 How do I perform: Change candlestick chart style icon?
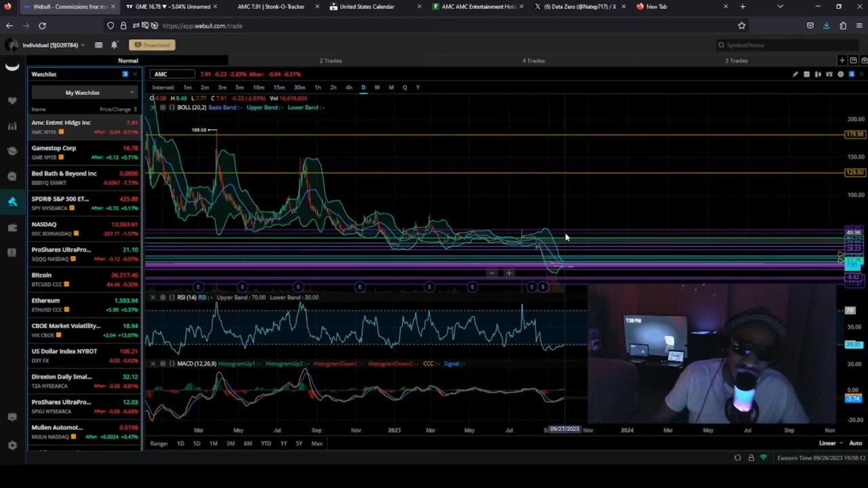click(818, 74)
